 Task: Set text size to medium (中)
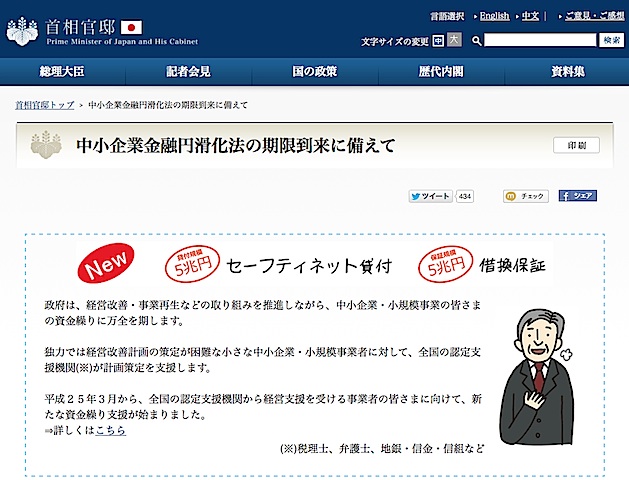[439, 41]
